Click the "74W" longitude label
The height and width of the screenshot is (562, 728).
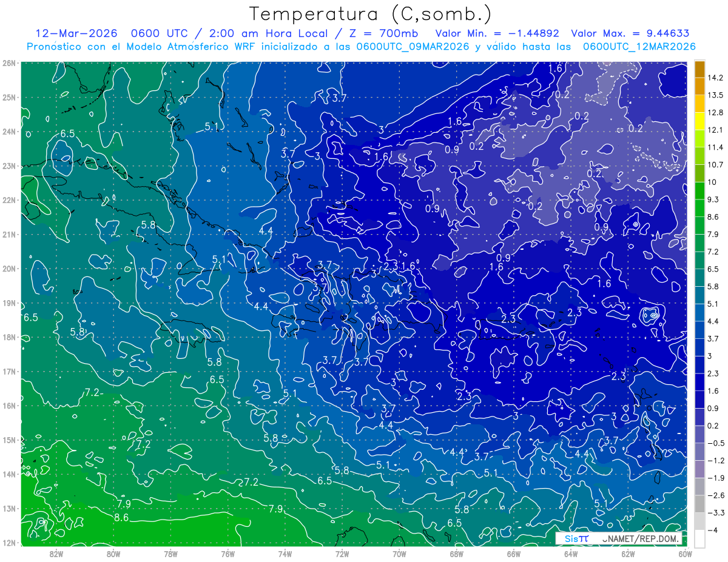click(285, 554)
